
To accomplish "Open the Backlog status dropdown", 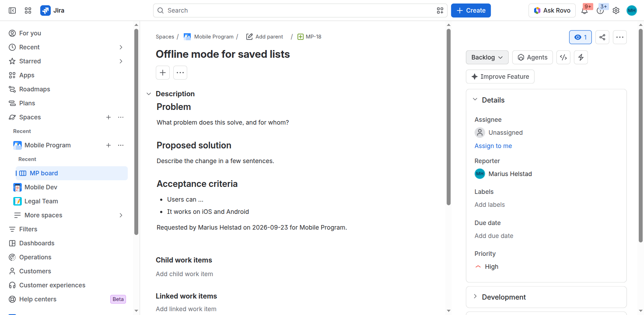I will (x=487, y=57).
